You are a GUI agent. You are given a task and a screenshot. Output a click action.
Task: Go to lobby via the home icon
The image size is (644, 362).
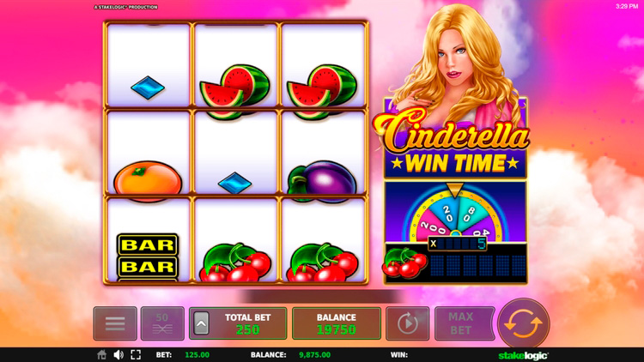102,354
